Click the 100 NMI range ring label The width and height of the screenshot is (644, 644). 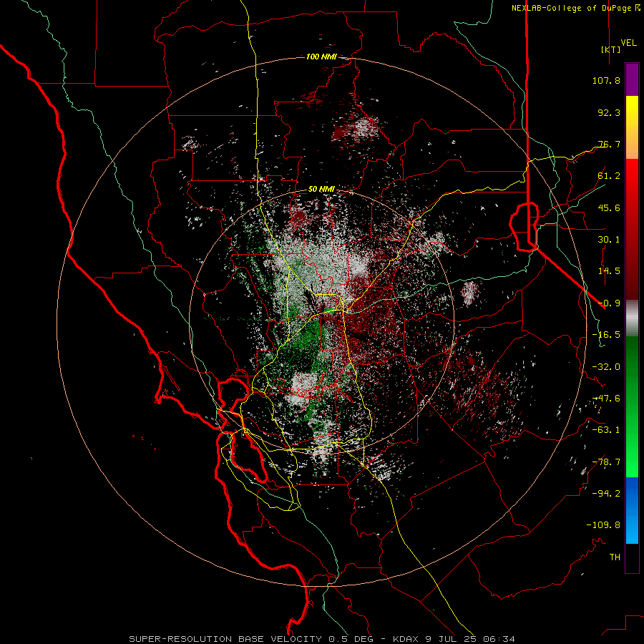point(321,57)
